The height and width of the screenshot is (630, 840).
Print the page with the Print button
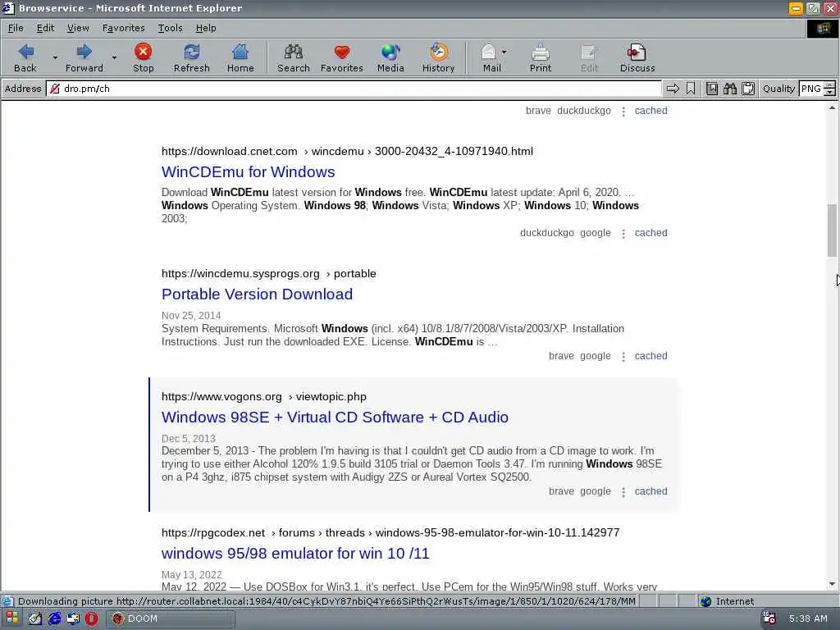541,58
